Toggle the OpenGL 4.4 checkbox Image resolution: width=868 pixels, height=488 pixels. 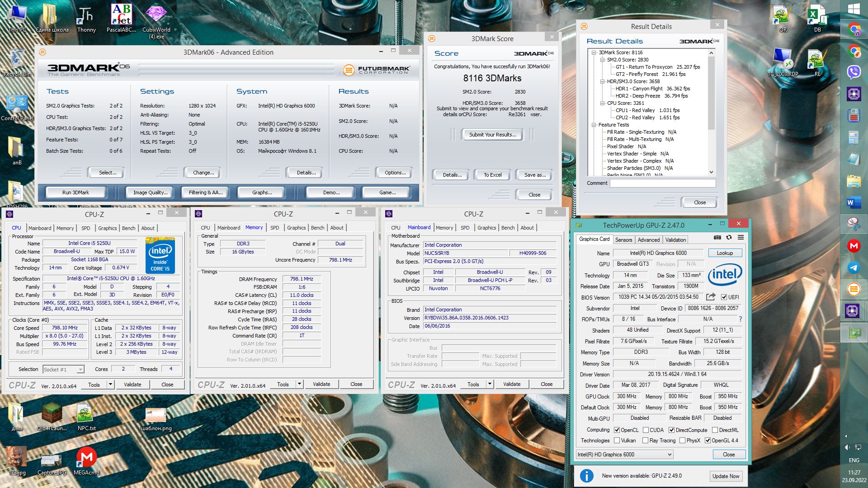pyautogui.click(x=708, y=441)
